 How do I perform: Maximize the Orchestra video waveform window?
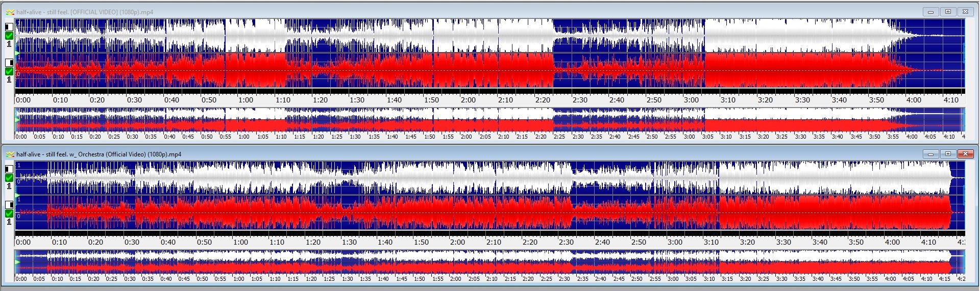coord(948,154)
